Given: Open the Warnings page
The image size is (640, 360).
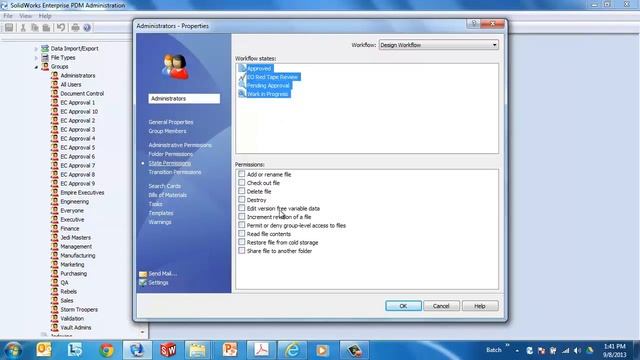Looking at the screenshot, I should (160, 222).
